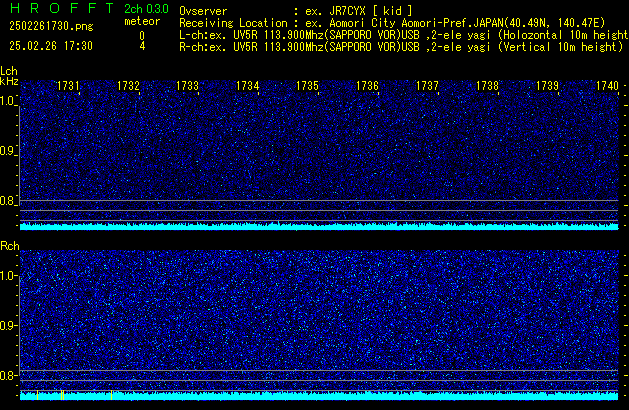Viewport: 629px width, 410px height.
Task: Click the cyan signal level strip under Rch
Action: pyautogui.click(x=319, y=396)
